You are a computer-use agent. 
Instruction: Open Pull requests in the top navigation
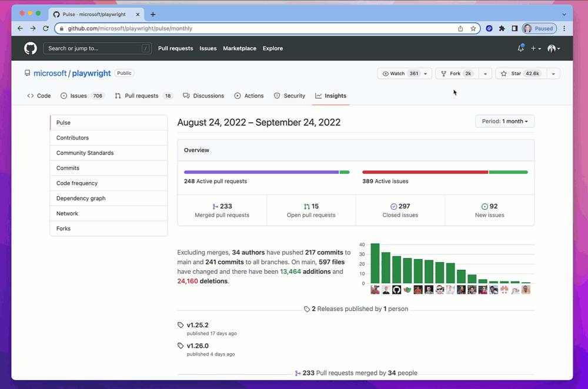pos(175,48)
